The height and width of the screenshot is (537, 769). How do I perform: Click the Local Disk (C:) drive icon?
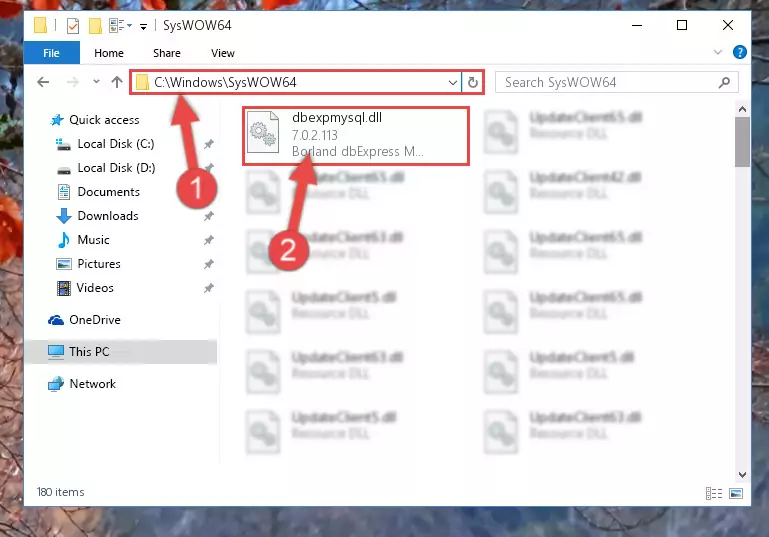(63, 144)
